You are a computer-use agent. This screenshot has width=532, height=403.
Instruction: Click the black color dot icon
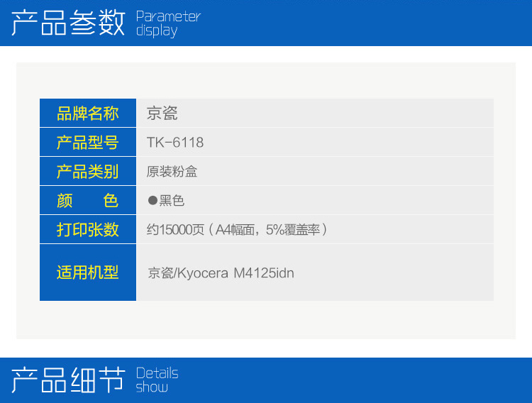[x=153, y=201]
